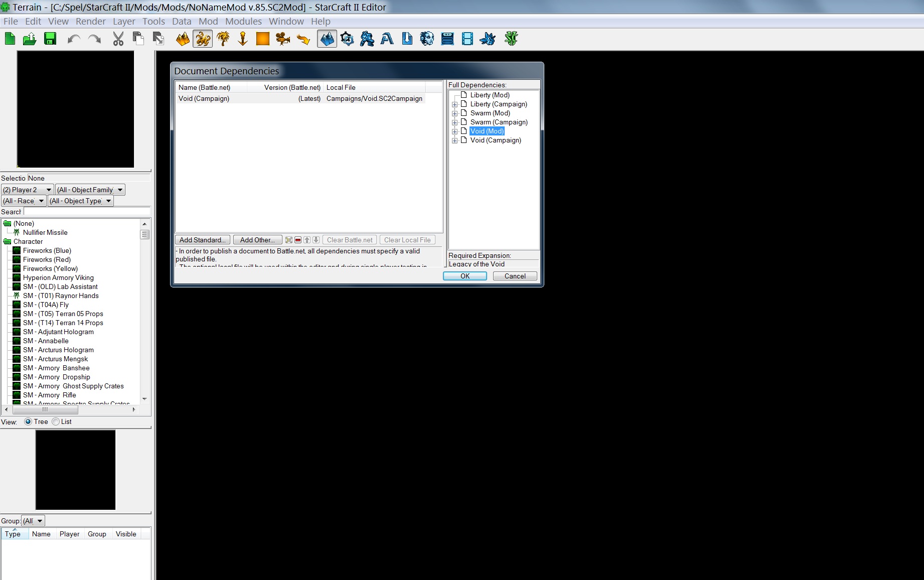Open the Data menu

tap(182, 21)
